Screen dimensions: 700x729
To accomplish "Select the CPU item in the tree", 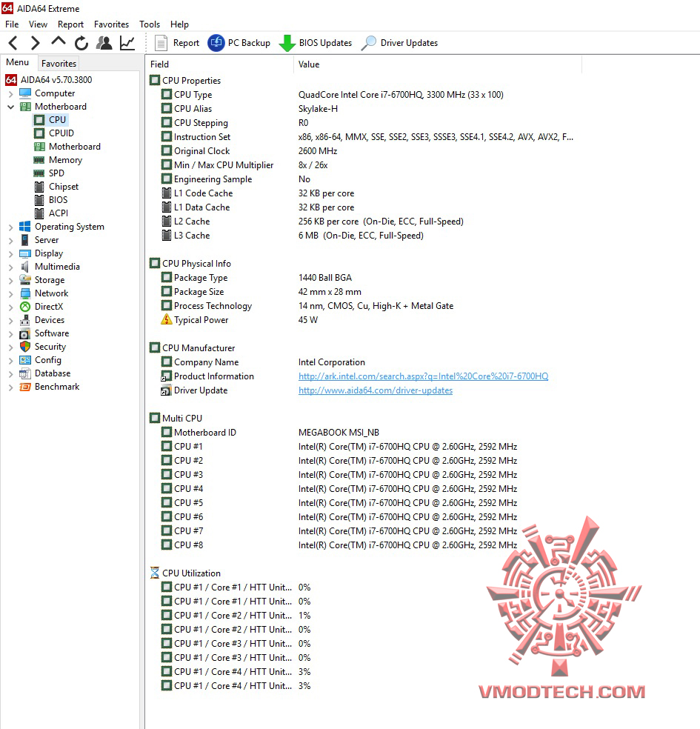I will click(x=50, y=119).
